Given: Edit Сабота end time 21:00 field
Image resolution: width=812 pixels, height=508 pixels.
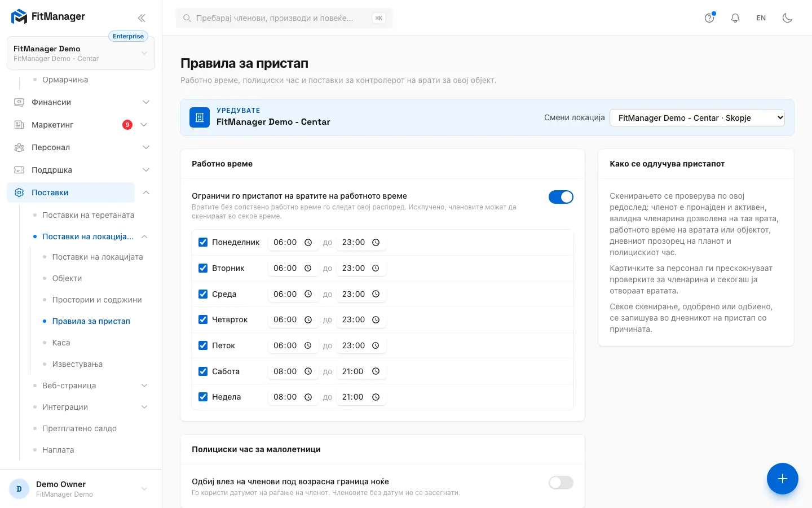Looking at the screenshot, I should [361, 371].
